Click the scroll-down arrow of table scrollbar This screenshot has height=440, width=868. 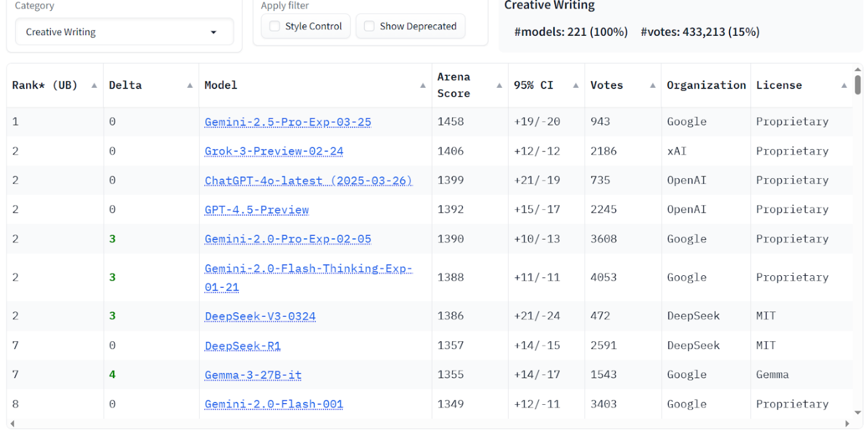[858, 413]
